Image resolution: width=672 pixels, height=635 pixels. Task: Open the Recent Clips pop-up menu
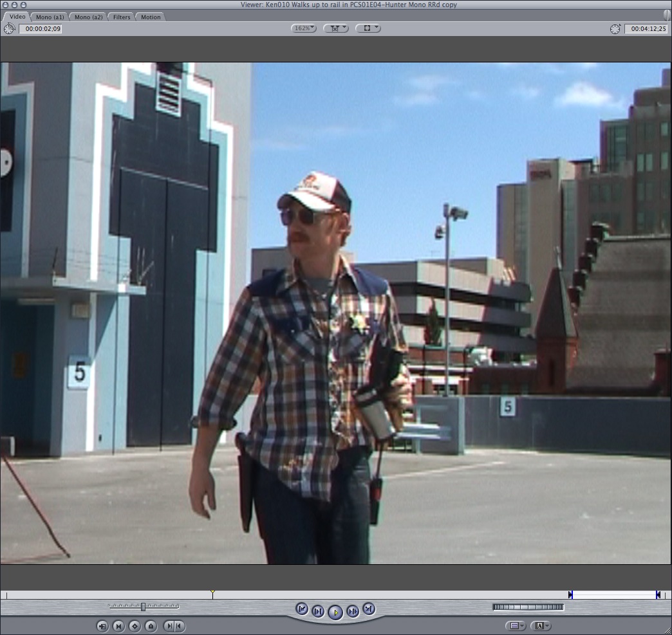(515, 625)
